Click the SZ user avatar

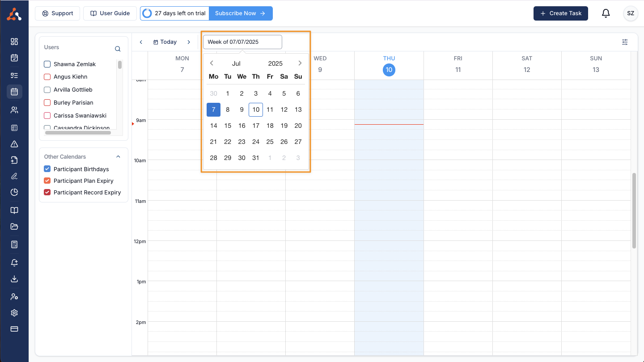(x=631, y=13)
